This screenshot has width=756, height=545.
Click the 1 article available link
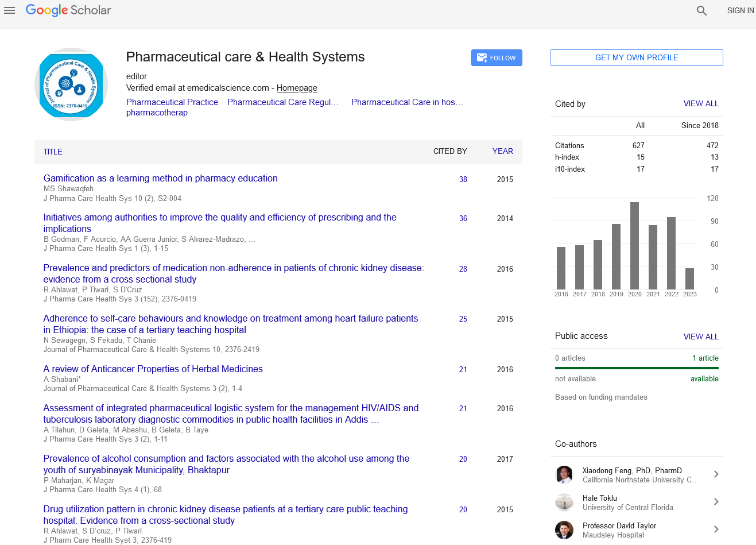[705, 358]
